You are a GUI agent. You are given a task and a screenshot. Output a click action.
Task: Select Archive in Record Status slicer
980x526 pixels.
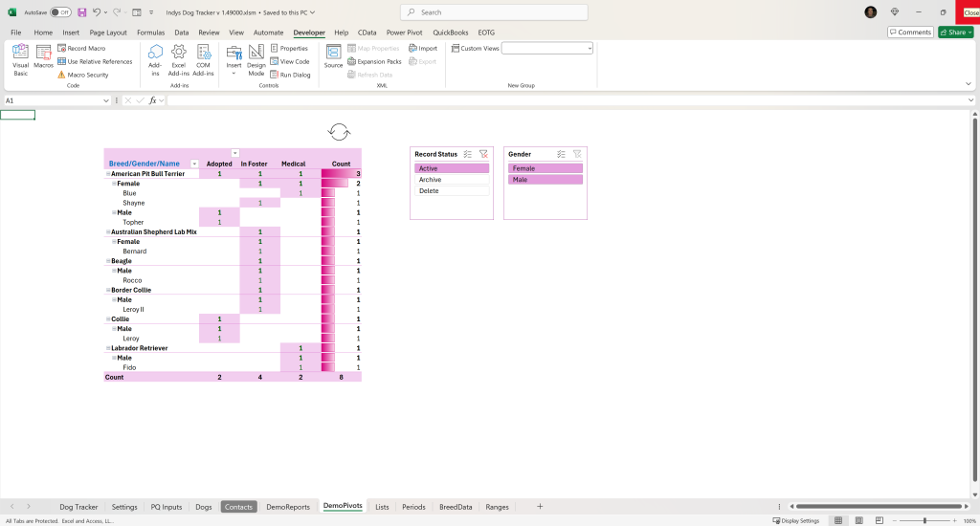pyautogui.click(x=452, y=180)
